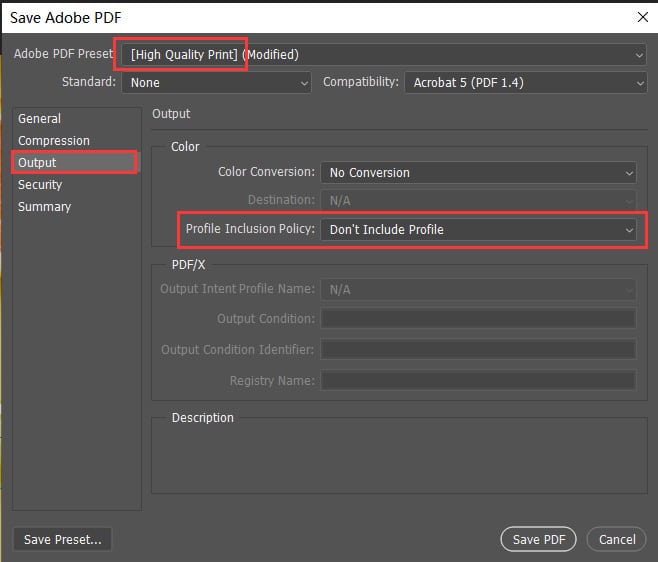Click the chevron arrow of Adobe PDF Preset

[639, 55]
